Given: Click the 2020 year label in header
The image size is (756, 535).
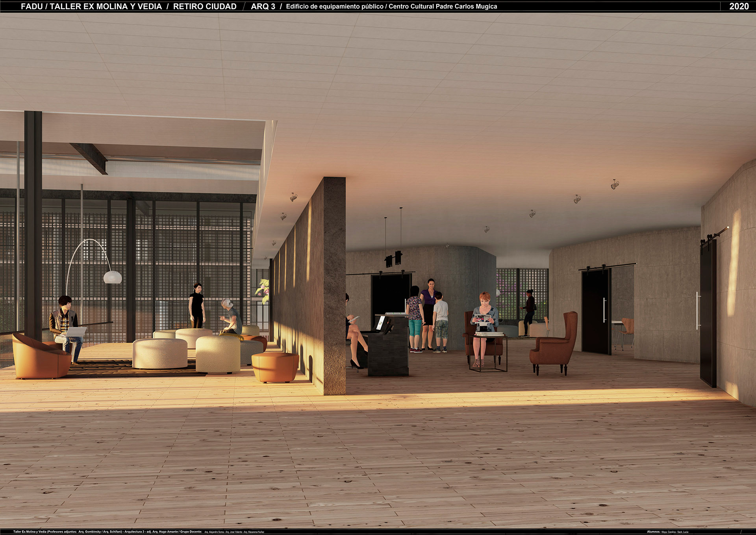Looking at the screenshot, I should [x=739, y=6].
